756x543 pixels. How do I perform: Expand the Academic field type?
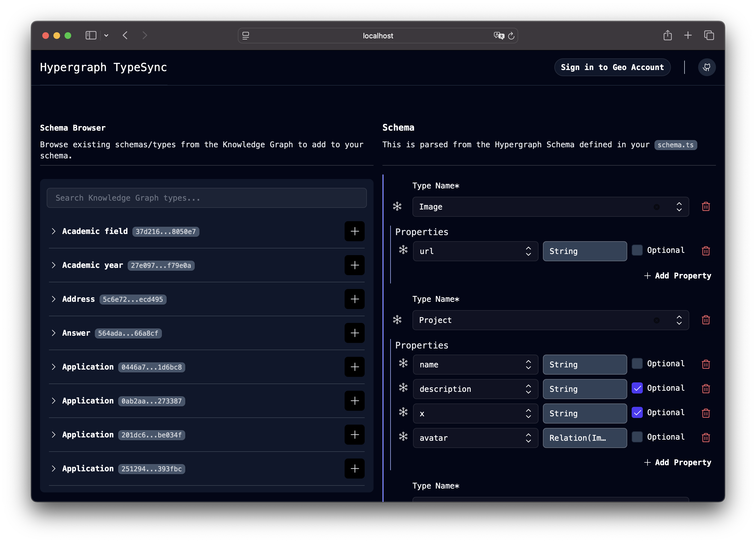point(54,231)
